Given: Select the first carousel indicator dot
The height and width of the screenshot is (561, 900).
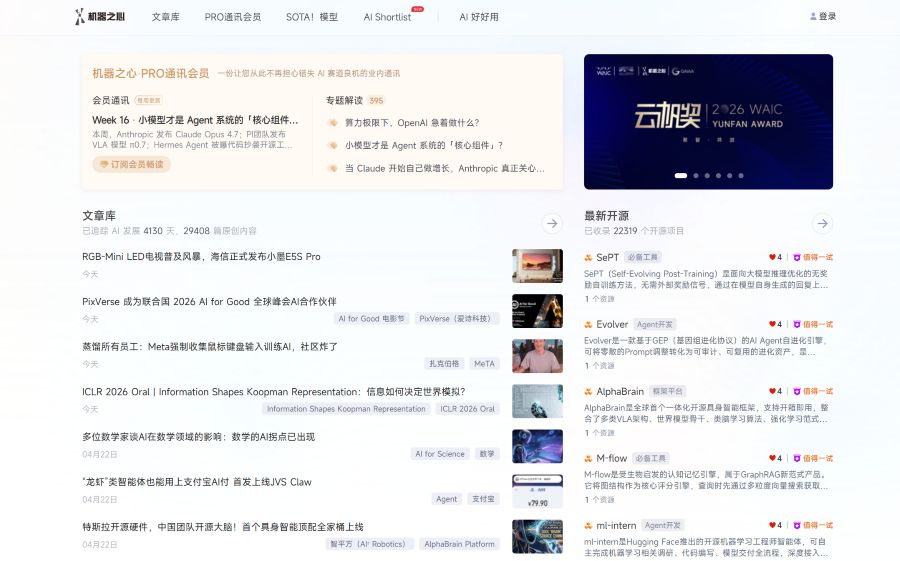Looking at the screenshot, I should pos(681,176).
